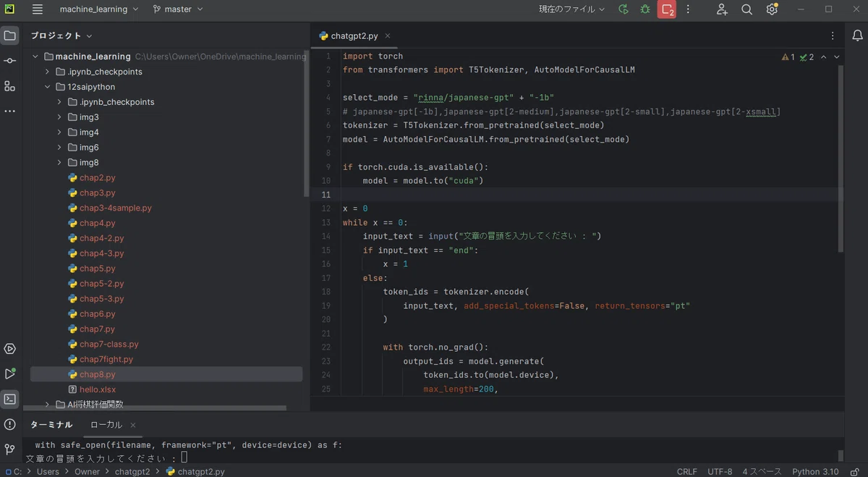
Task: Change UTF-8 file encoding setting
Action: point(720,471)
